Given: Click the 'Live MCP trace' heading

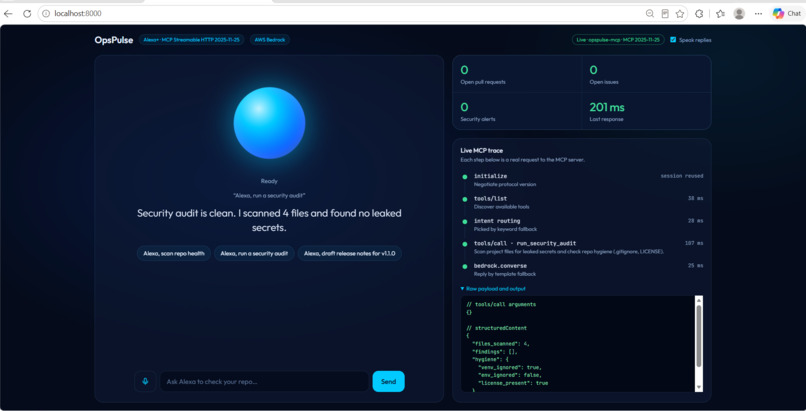Looking at the screenshot, I should pos(482,151).
